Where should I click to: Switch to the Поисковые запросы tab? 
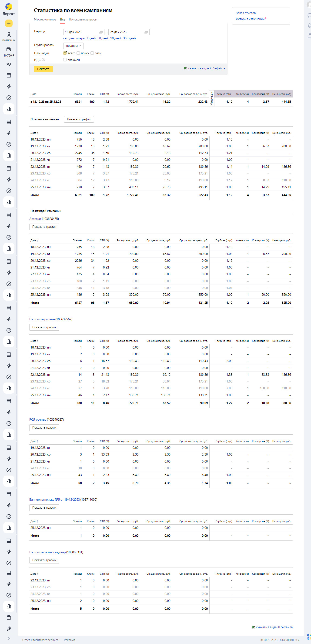(83, 20)
